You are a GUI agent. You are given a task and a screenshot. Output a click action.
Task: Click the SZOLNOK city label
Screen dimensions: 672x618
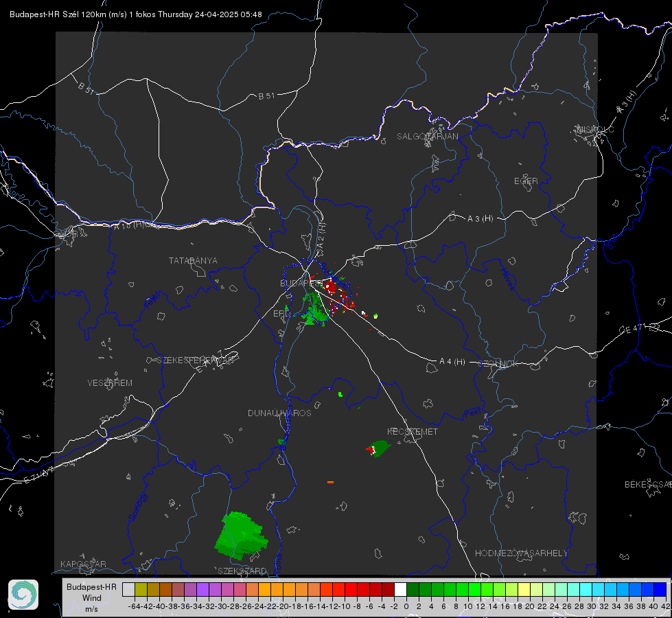(x=498, y=364)
